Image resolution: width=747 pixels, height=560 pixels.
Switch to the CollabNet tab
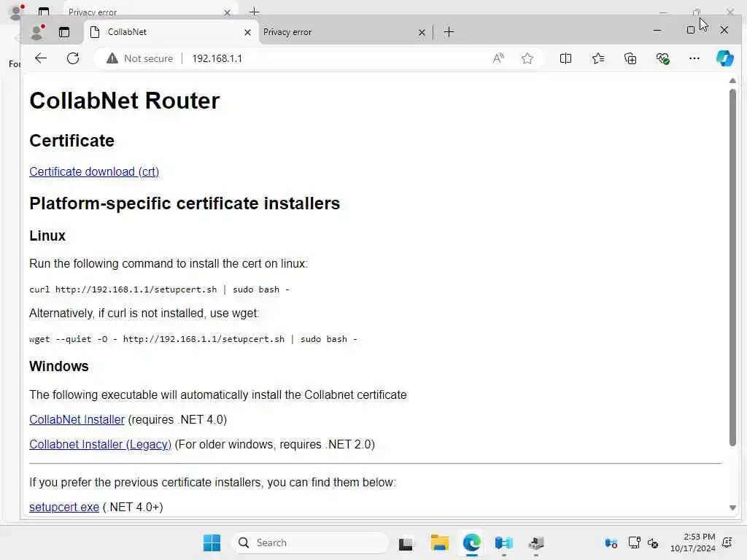tap(171, 32)
